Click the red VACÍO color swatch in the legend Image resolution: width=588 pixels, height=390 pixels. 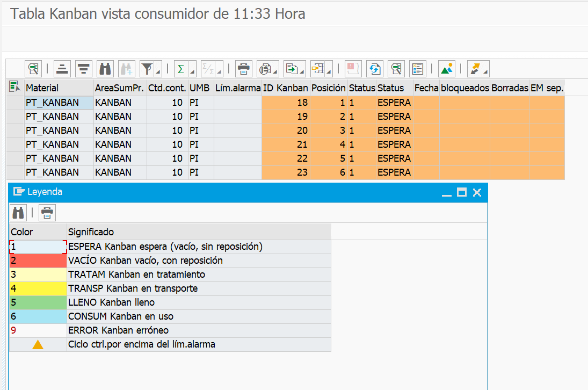[x=37, y=260]
